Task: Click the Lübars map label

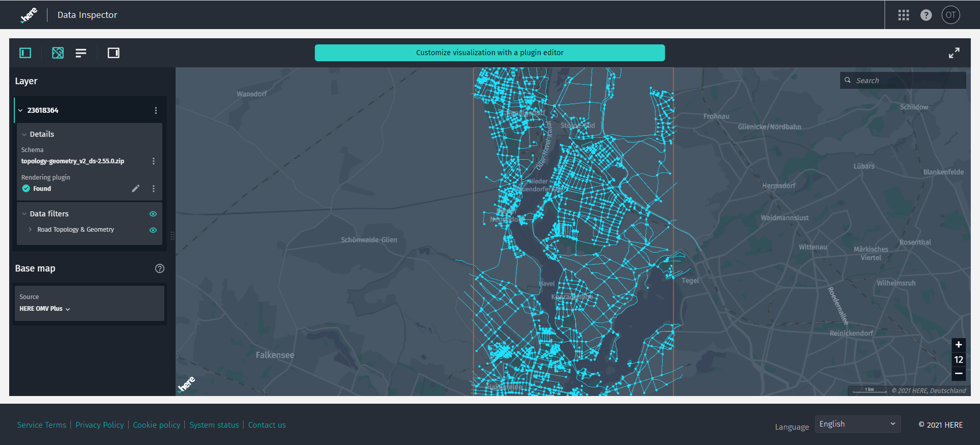Action: [x=864, y=166]
